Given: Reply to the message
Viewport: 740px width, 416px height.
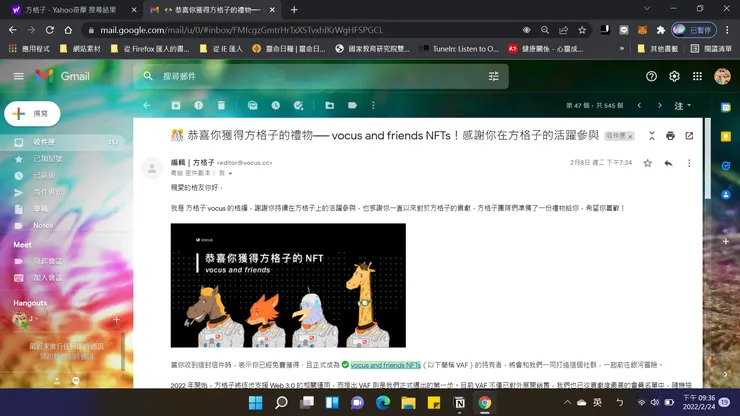Looking at the screenshot, I should 668,163.
